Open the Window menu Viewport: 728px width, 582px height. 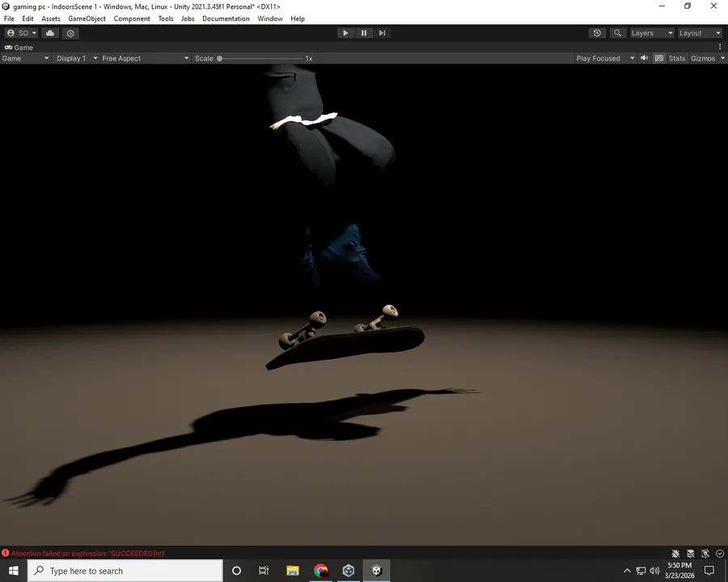269,19
